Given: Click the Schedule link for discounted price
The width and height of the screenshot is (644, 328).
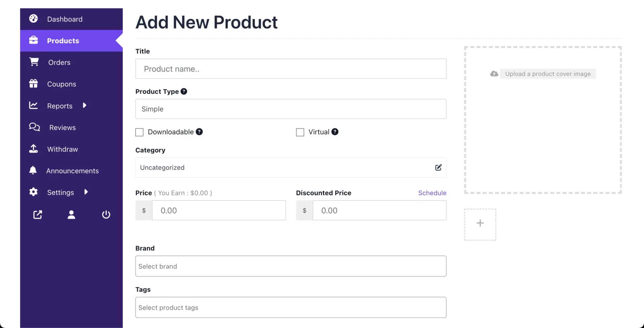Looking at the screenshot, I should tap(432, 193).
